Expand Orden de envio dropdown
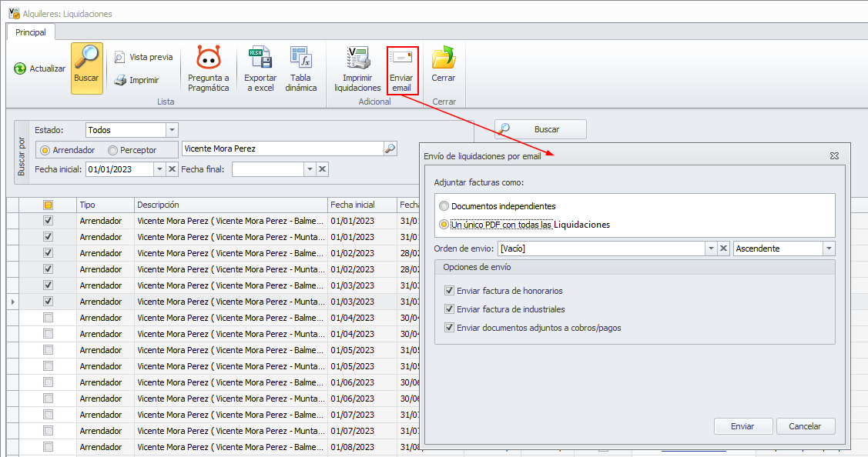The width and height of the screenshot is (868, 457). (x=711, y=249)
